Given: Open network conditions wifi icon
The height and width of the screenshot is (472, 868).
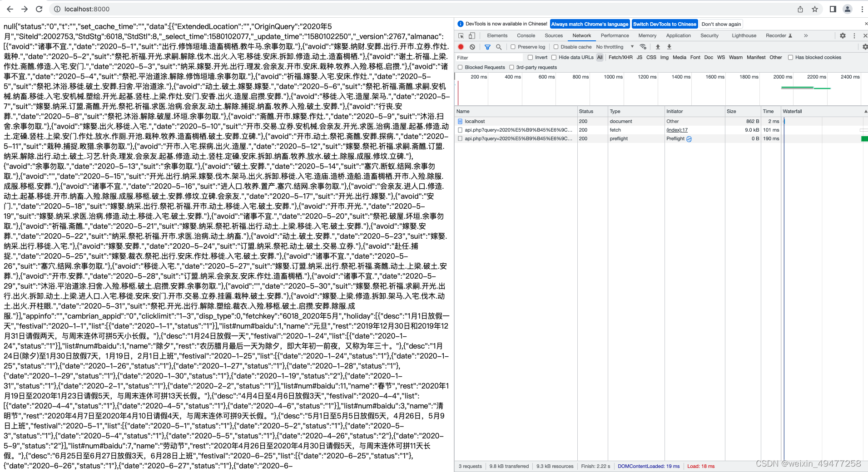Looking at the screenshot, I should tap(643, 47).
